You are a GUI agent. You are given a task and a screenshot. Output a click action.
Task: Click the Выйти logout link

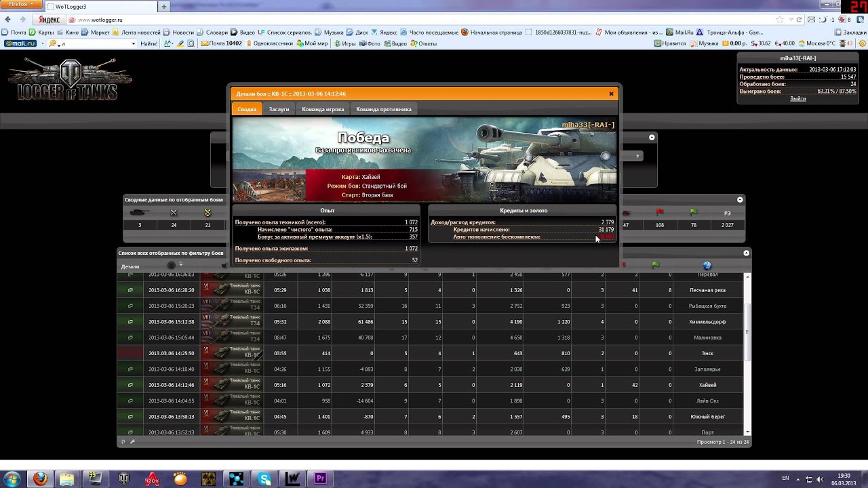pyautogui.click(x=798, y=98)
